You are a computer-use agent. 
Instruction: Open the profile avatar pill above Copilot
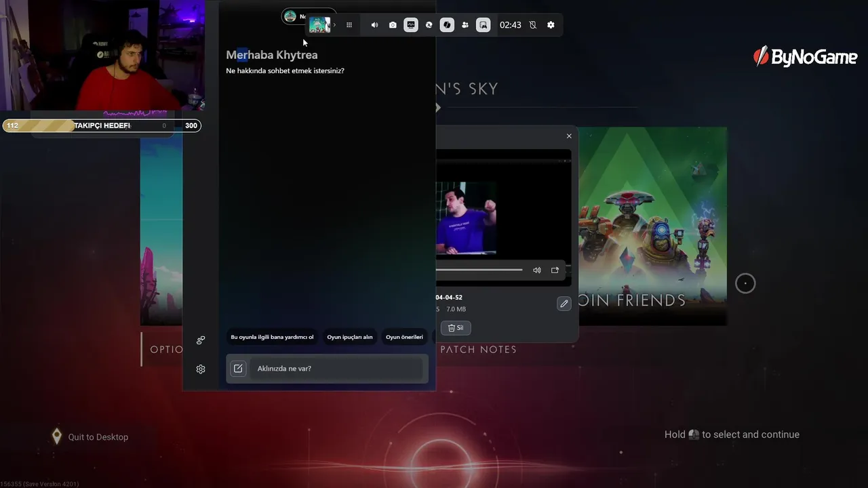[296, 16]
